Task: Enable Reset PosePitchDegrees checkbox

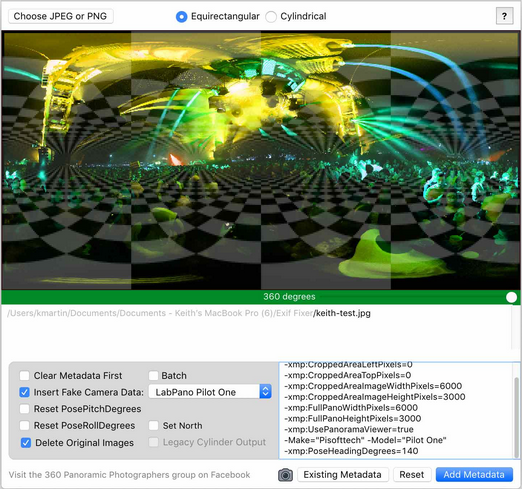Action: click(x=24, y=409)
